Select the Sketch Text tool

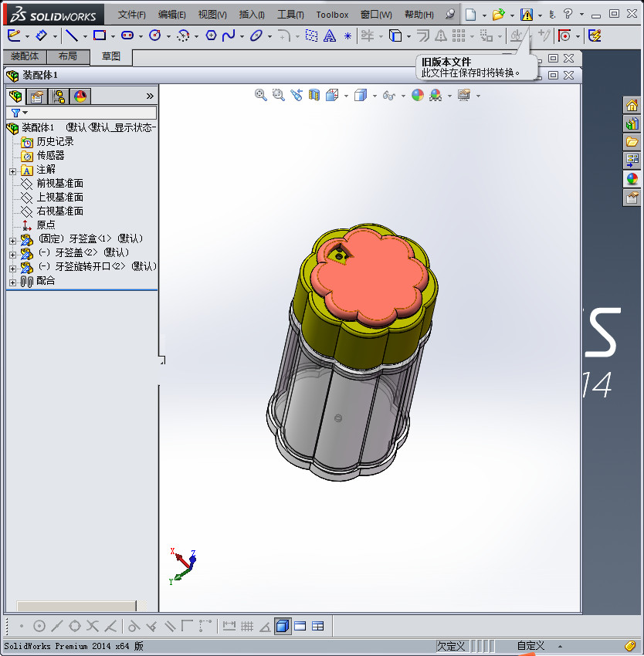(x=330, y=36)
